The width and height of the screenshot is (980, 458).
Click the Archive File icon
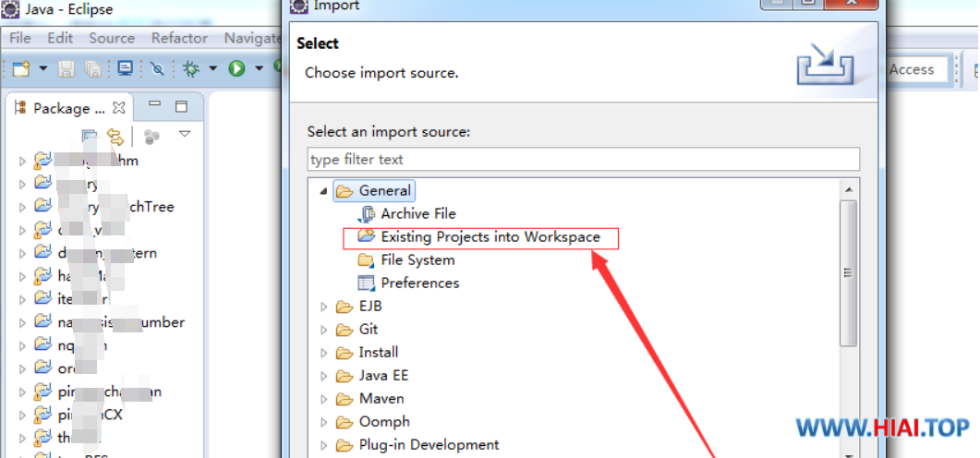[x=366, y=214]
